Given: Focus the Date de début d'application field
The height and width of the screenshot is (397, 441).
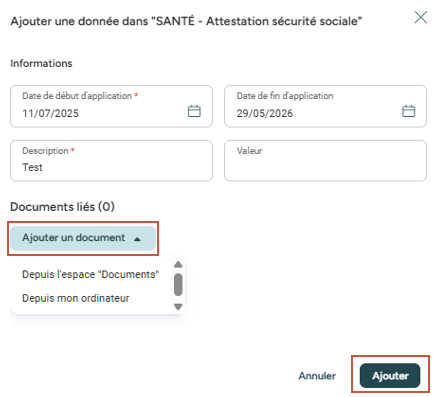Looking at the screenshot, I should point(111,106).
